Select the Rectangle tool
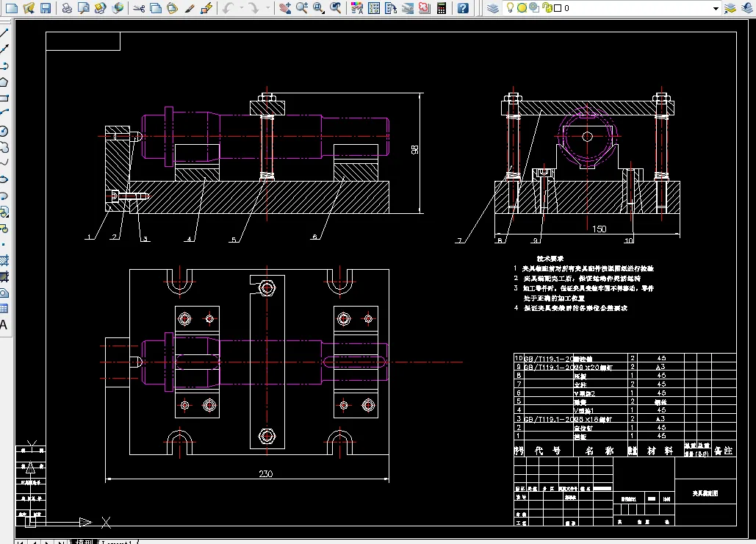 [x=4, y=98]
